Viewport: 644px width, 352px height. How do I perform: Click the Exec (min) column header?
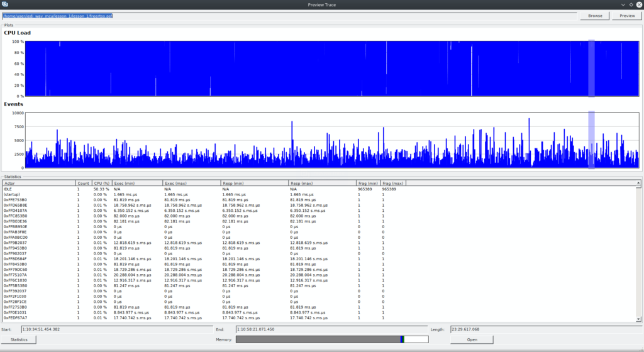[x=137, y=183]
